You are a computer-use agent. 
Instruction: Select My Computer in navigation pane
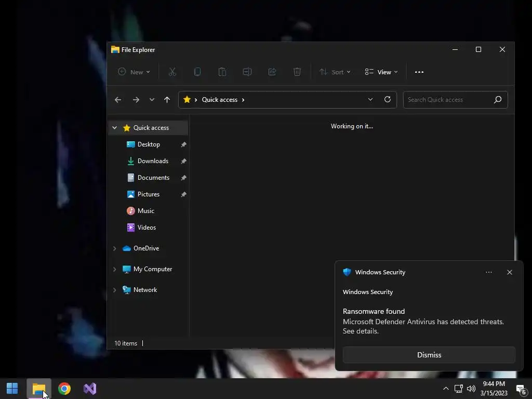[x=153, y=269]
